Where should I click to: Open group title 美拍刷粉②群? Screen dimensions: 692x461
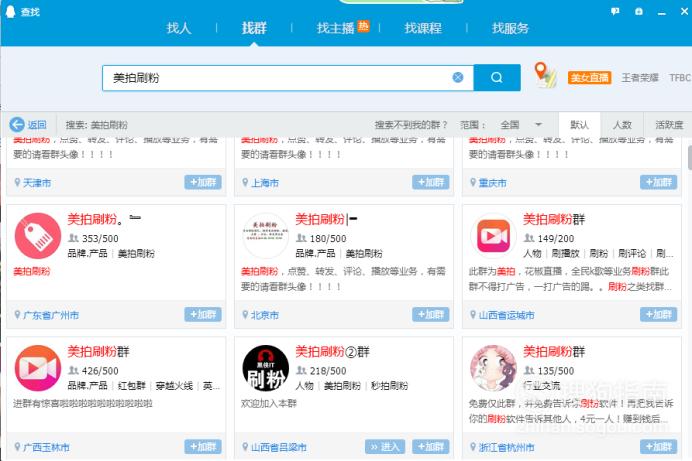click(332, 352)
